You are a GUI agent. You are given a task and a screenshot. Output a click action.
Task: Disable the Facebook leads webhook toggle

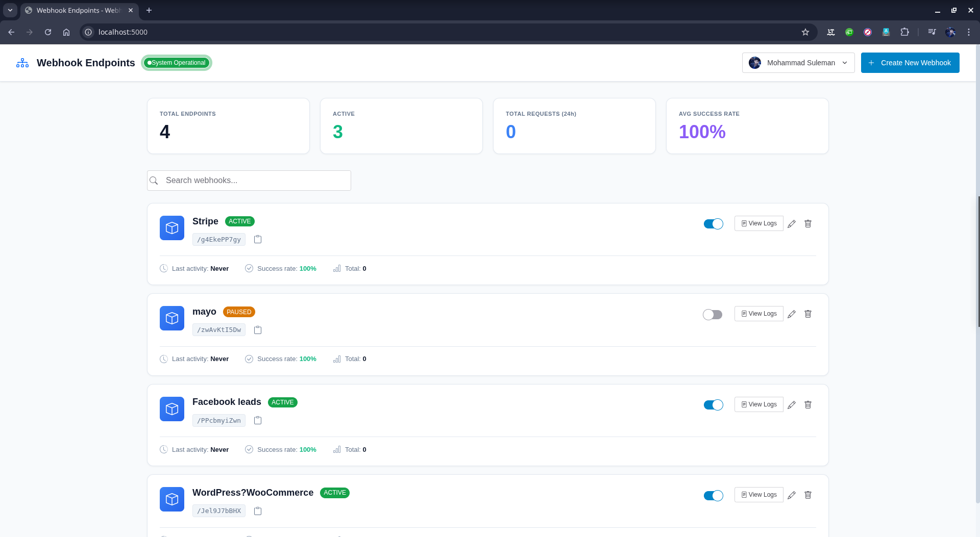click(713, 405)
